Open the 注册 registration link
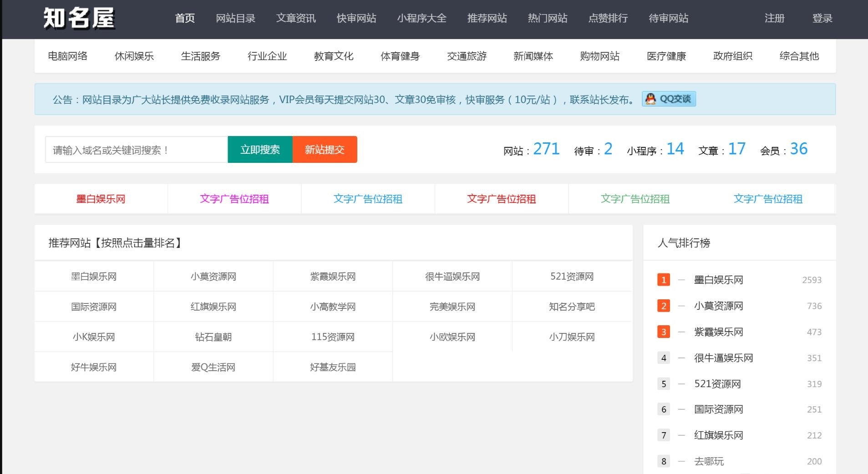The image size is (868, 474). [x=774, y=19]
